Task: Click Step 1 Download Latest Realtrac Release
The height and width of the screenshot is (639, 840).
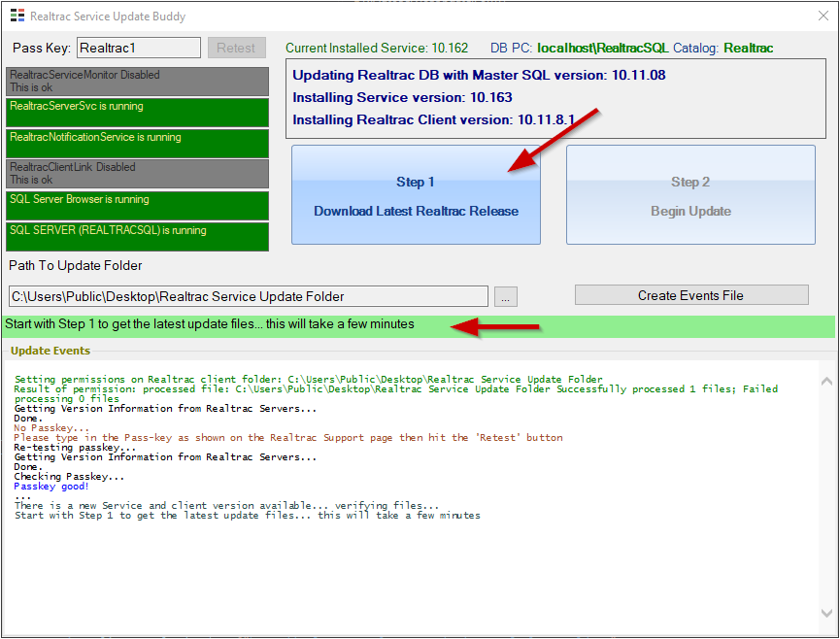Action: (x=416, y=195)
